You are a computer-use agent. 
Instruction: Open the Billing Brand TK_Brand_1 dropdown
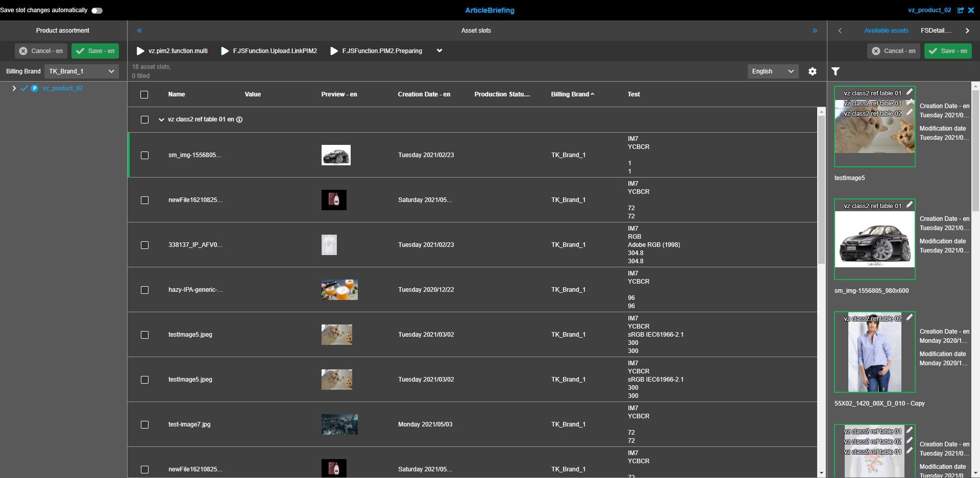81,71
